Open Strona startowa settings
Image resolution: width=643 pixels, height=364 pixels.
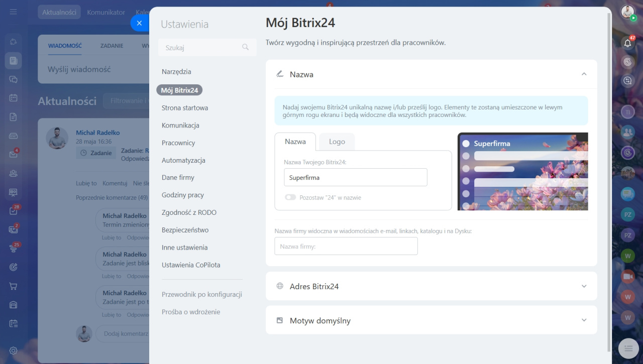pos(185,108)
